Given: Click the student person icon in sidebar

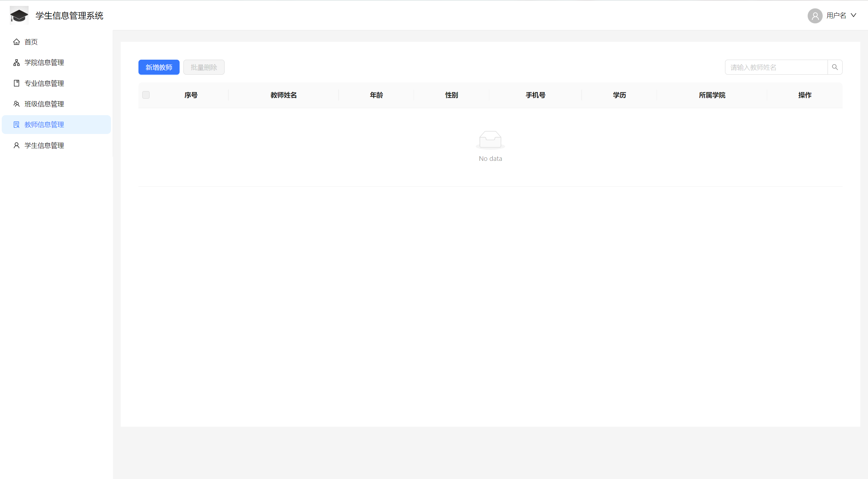Looking at the screenshot, I should 16,145.
